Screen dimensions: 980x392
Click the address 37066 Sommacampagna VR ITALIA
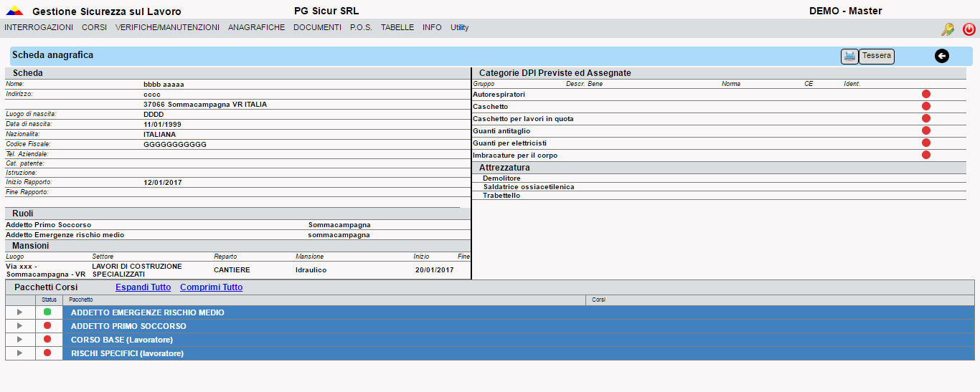click(205, 104)
